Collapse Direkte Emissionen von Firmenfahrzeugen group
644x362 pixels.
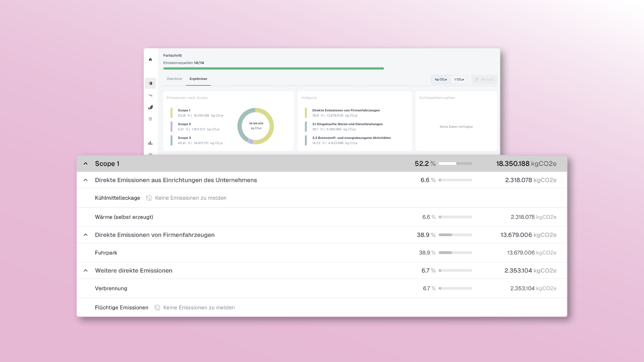pos(85,235)
